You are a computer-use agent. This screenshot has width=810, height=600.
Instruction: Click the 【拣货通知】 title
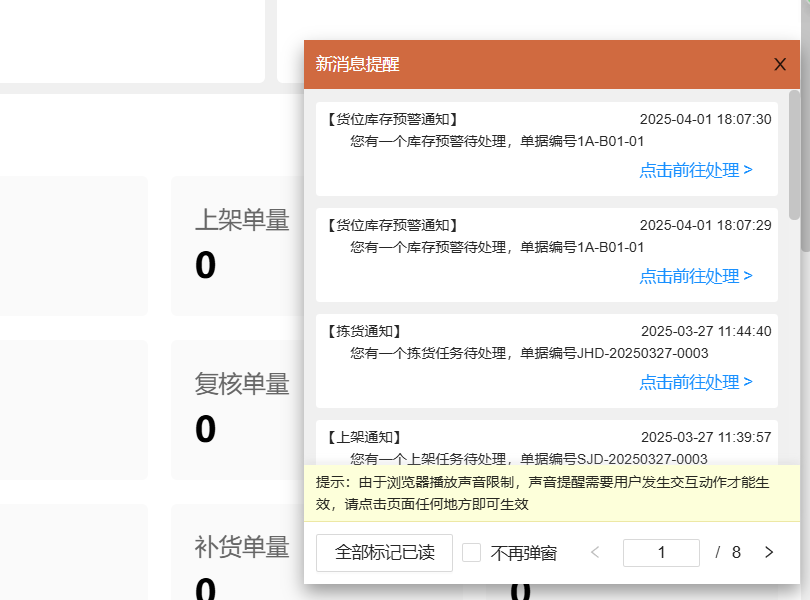pyautogui.click(x=364, y=331)
